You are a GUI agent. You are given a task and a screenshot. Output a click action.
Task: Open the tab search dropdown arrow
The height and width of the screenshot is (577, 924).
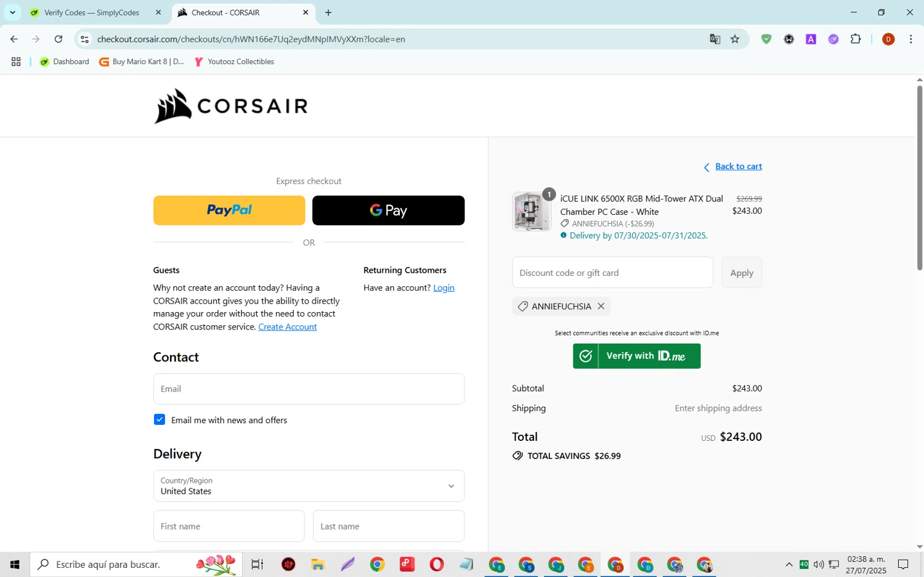[12, 12]
